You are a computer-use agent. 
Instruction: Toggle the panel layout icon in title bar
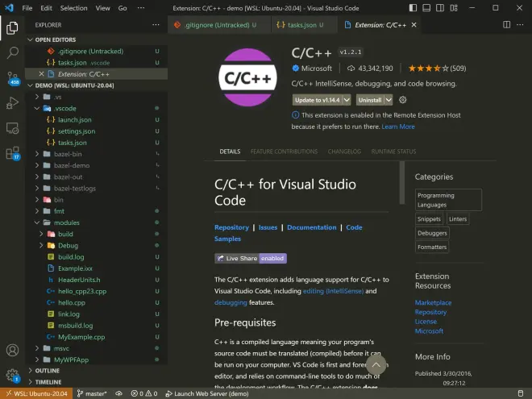coord(426,8)
